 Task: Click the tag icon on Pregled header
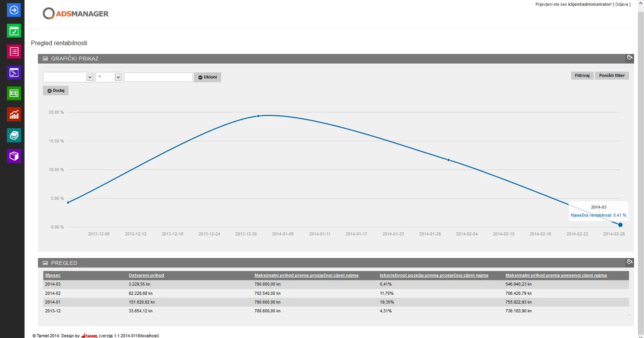(630, 262)
